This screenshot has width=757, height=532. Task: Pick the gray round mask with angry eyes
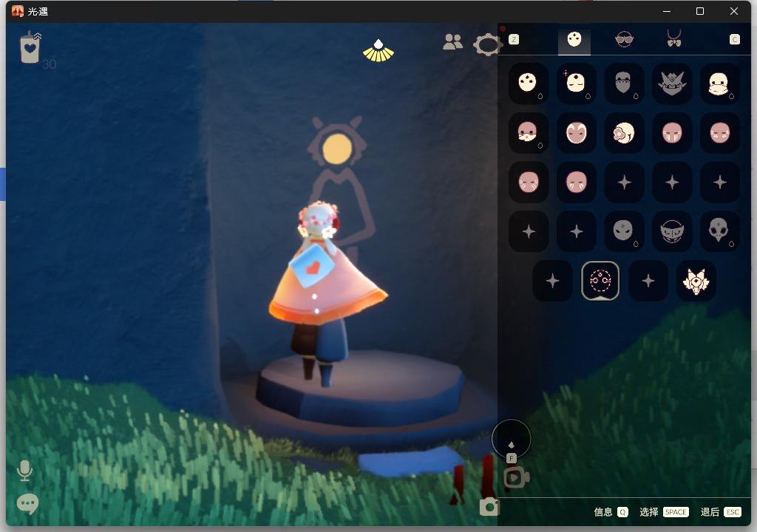[x=624, y=231]
